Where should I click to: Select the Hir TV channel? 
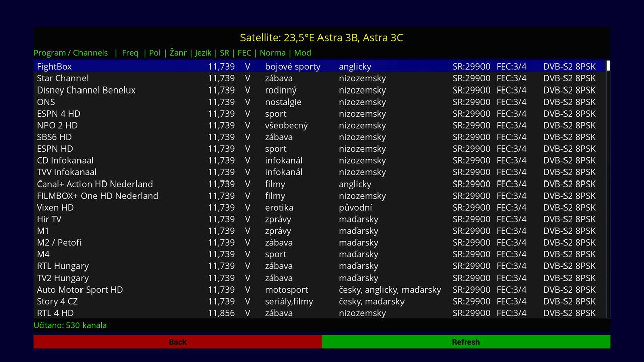(x=319, y=219)
